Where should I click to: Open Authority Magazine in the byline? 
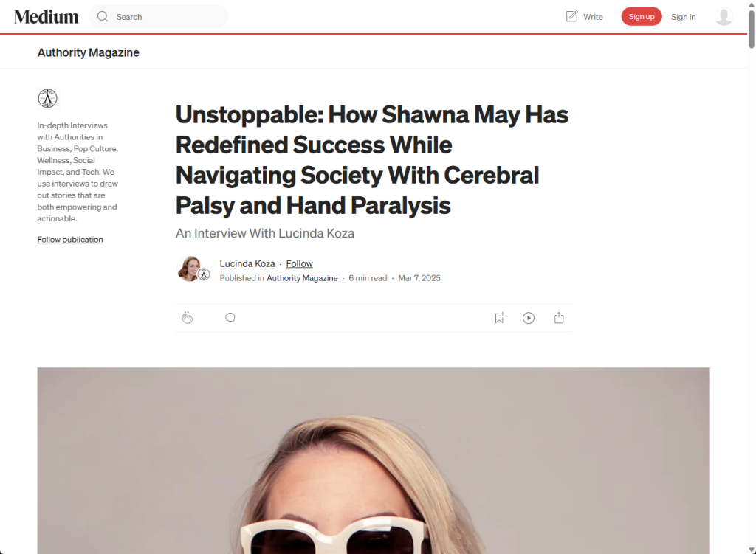[x=302, y=278]
